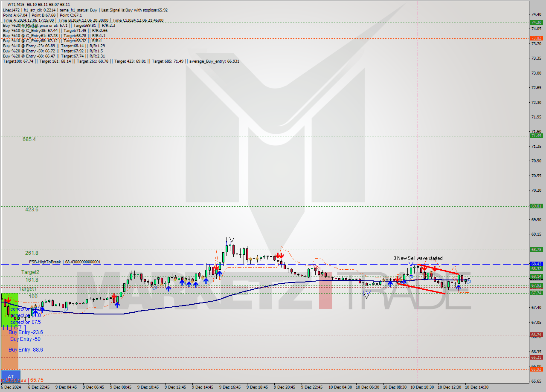Click the 70.20 price axis value

coord(536,190)
